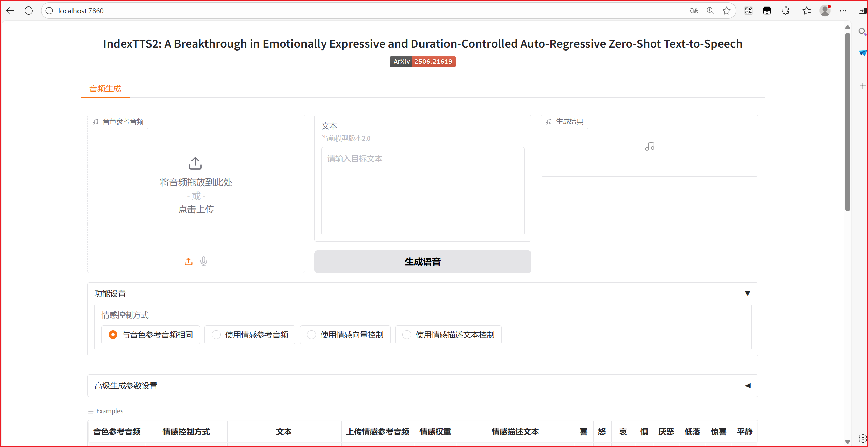Expand the 高级生成参数设置 section
The width and height of the screenshot is (868, 447).
[748, 386]
